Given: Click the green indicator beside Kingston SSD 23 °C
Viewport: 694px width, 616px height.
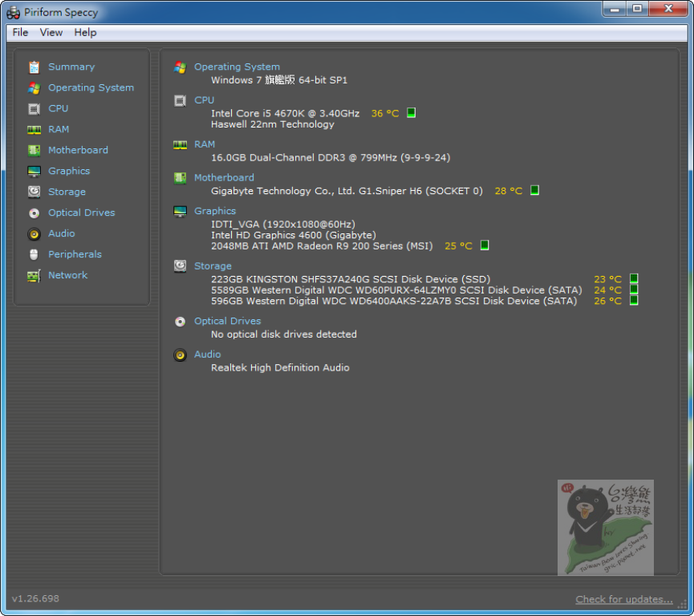Looking at the screenshot, I should click(x=634, y=278).
